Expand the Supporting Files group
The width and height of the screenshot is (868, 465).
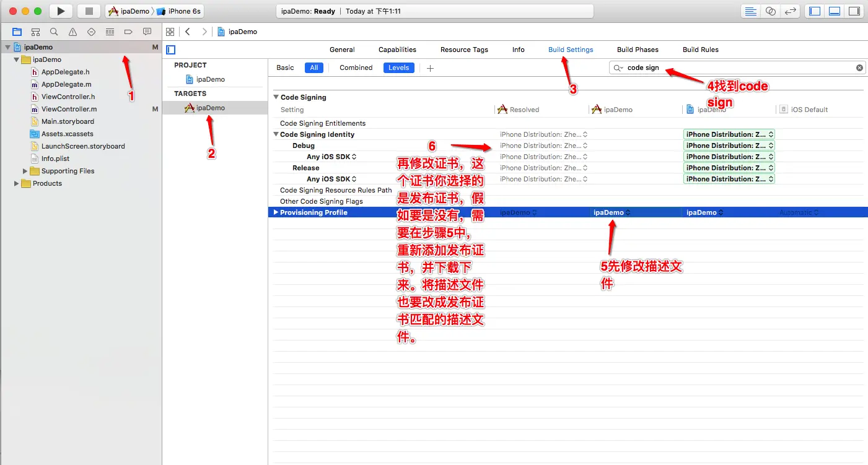click(x=25, y=171)
